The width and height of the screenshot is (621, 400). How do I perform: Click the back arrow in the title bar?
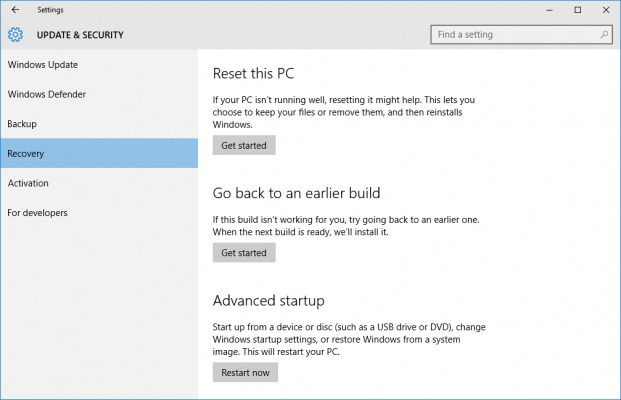click(14, 10)
